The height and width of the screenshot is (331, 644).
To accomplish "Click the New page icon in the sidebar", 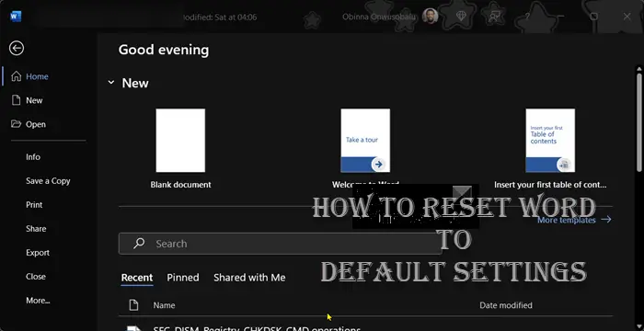I will [x=16, y=100].
